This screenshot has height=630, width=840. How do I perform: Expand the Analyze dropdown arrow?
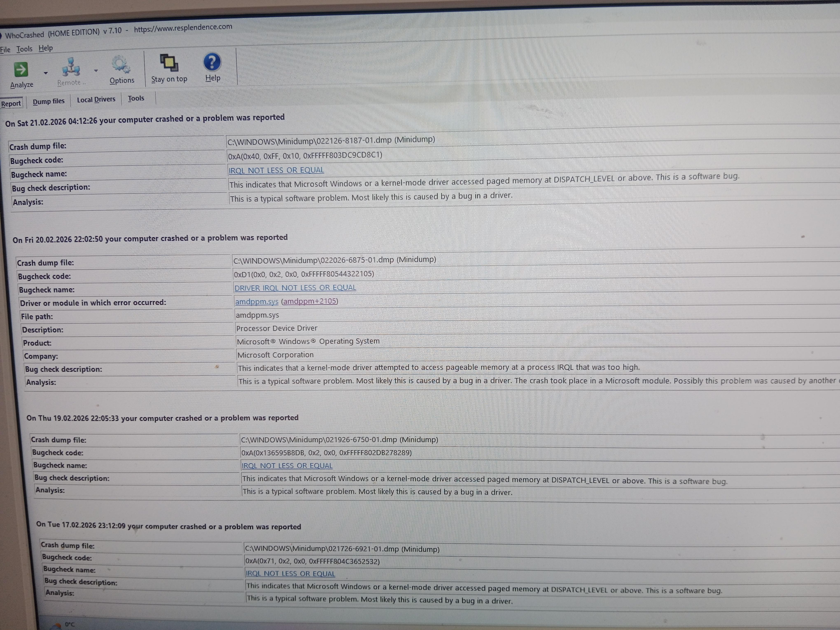45,73
